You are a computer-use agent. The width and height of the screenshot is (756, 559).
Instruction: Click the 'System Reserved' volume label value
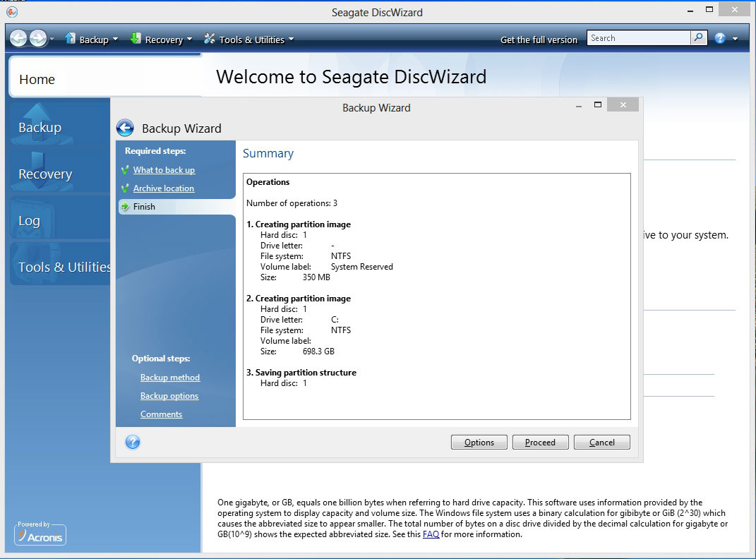click(x=361, y=267)
